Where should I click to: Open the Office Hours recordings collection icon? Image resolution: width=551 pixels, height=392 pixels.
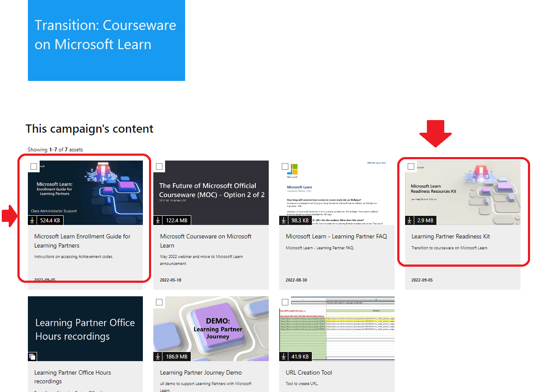tap(32, 357)
